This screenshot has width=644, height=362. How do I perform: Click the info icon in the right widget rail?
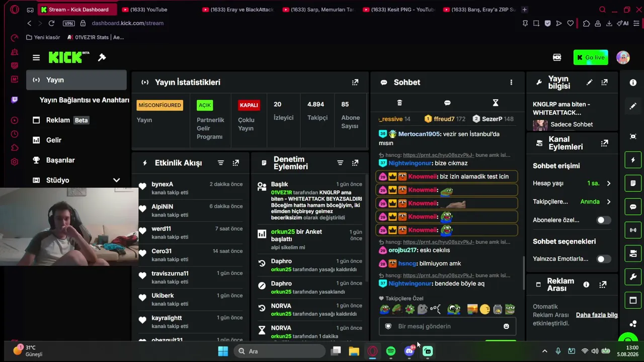[633, 82]
